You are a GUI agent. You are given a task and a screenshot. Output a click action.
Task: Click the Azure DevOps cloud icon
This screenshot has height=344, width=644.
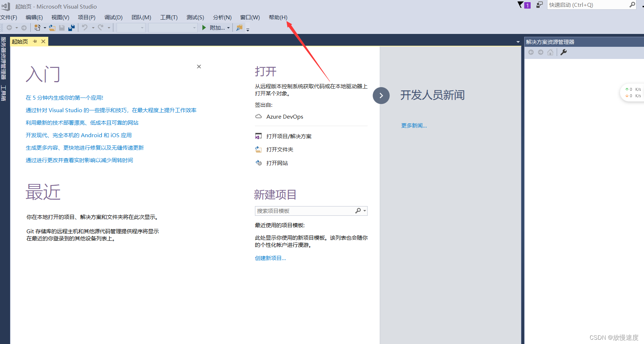pyautogui.click(x=259, y=116)
